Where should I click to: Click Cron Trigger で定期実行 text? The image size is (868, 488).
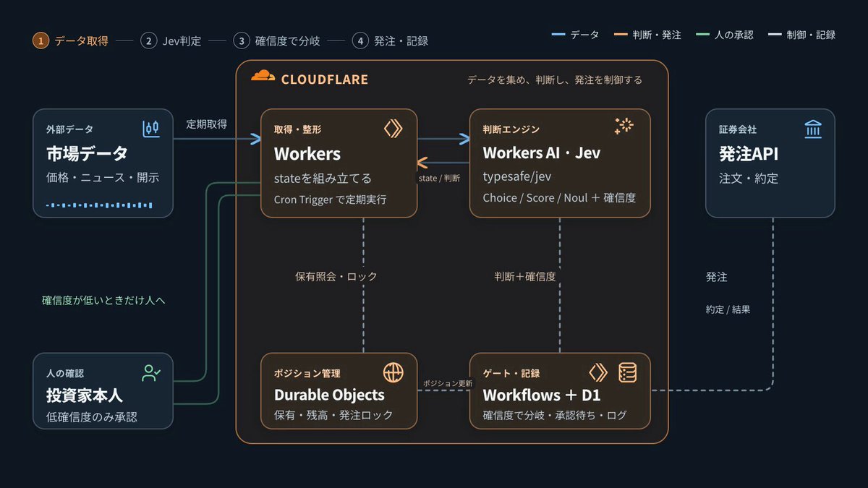pos(330,199)
